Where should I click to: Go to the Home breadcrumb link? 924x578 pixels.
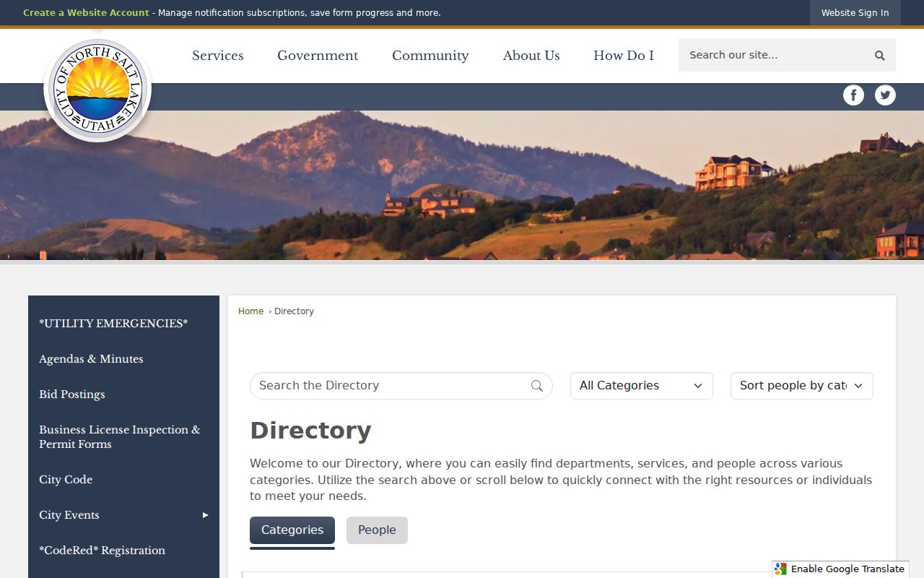point(250,311)
